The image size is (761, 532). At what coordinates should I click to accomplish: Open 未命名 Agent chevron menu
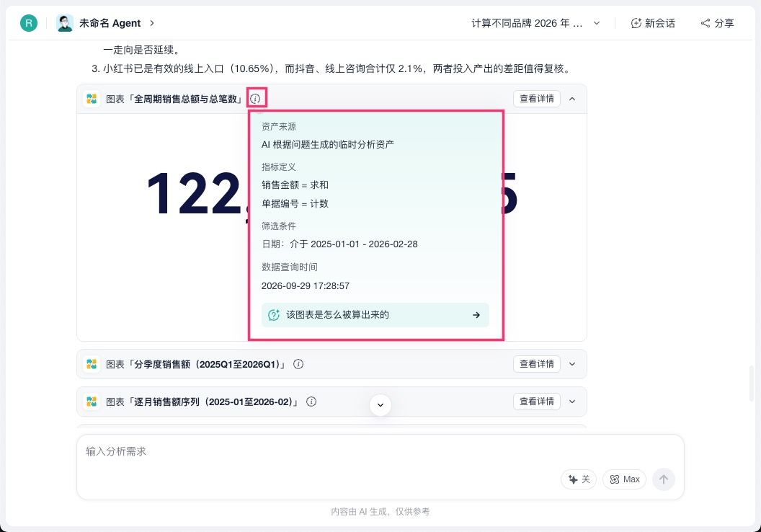tap(152, 23)
